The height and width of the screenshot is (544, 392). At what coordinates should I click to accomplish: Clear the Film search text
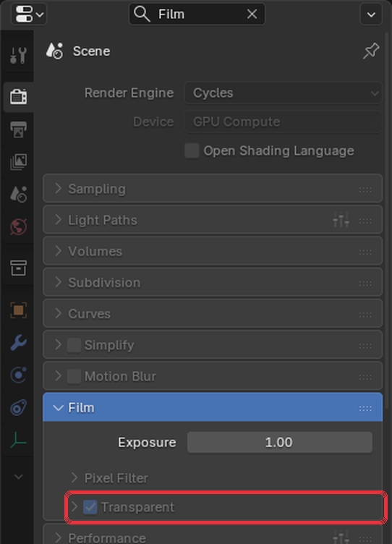[x=252, y=14]
